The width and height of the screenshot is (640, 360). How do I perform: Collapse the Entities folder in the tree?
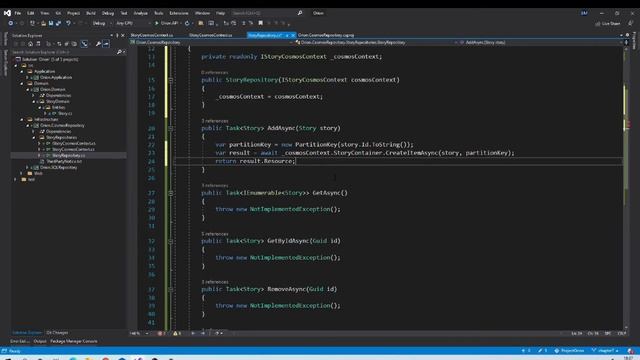pos(40,107)
